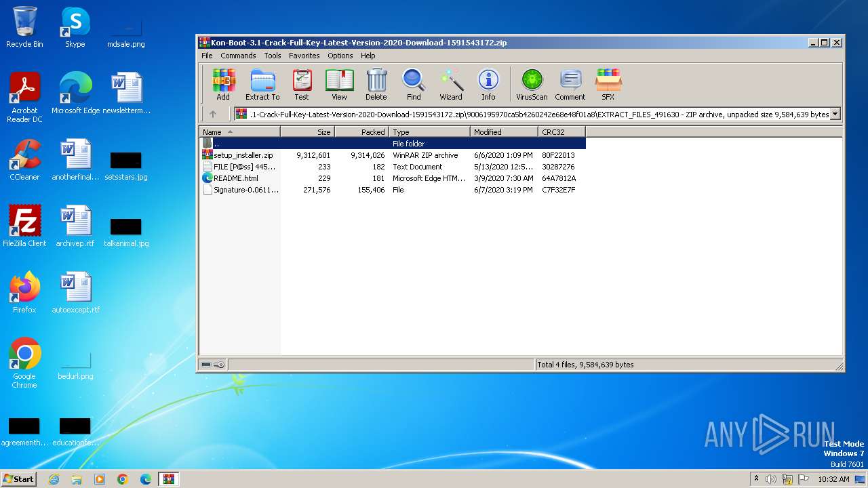Open the Microsoft Edge desktop shortcut
The image size is (868, 488).
75,94
